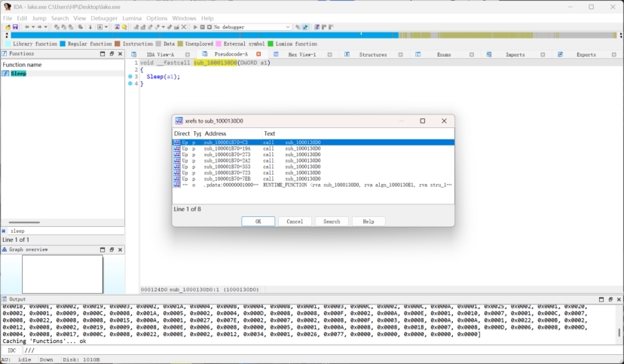
Task: Click the down-arrow jump icon in toolbar
Action: pyautogui.click(x=90, y=27)
